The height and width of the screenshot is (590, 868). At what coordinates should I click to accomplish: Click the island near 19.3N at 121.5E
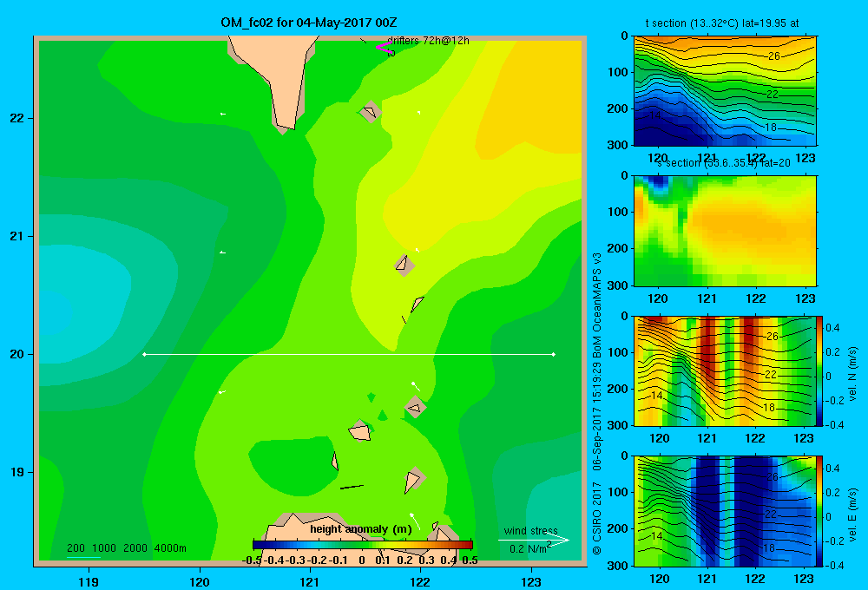pyautogui.click(x=360, y=430)
